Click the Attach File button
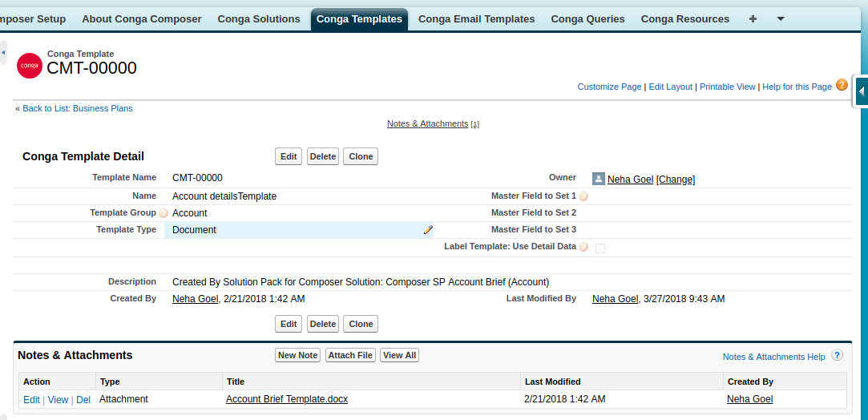 [x=350, y=355]
